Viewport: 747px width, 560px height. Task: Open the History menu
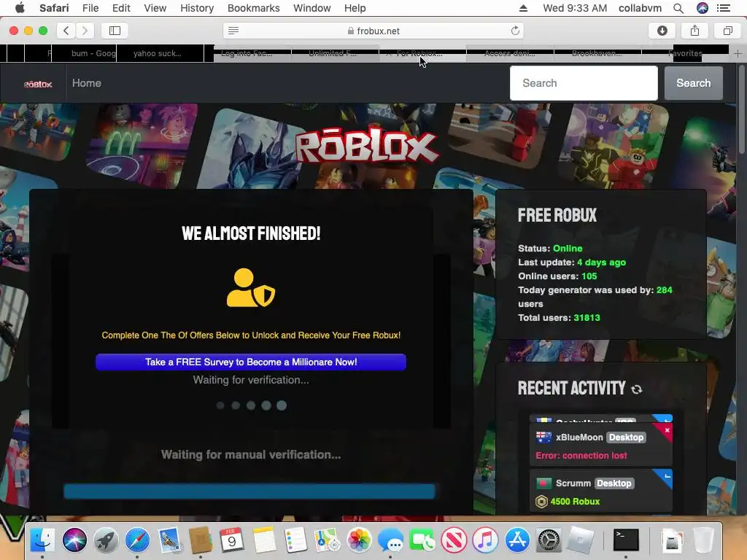pos(197,8)
